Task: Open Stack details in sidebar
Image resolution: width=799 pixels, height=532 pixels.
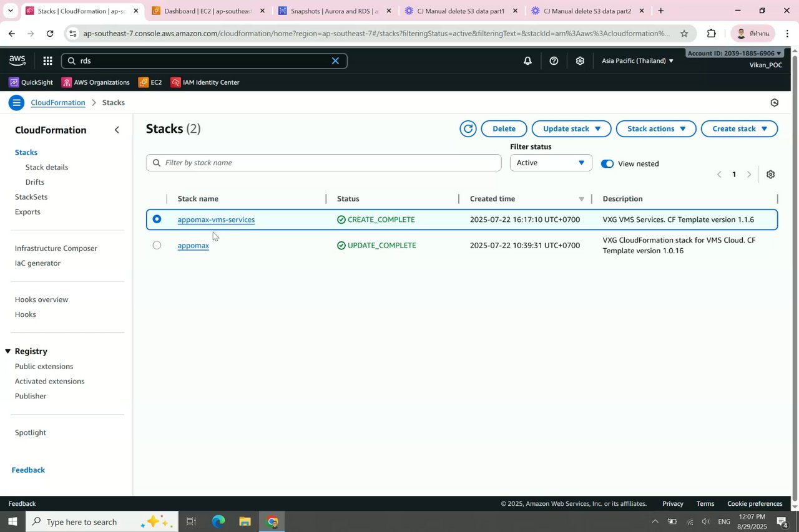Action: tap(47, 167)
